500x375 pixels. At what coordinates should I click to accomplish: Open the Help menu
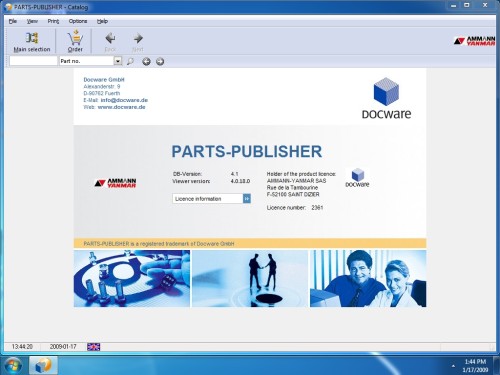coord(102,21)
